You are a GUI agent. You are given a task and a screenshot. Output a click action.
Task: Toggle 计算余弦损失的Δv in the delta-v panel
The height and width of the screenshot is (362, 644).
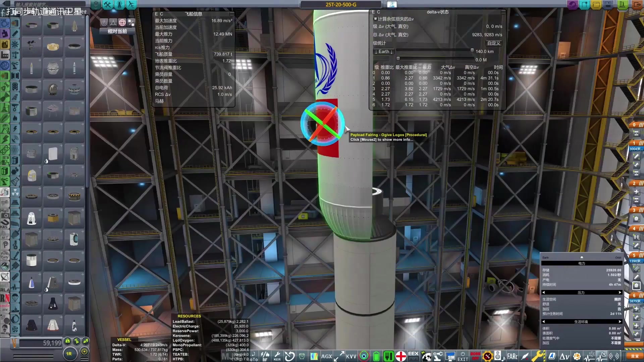click(x=375, y=19)
